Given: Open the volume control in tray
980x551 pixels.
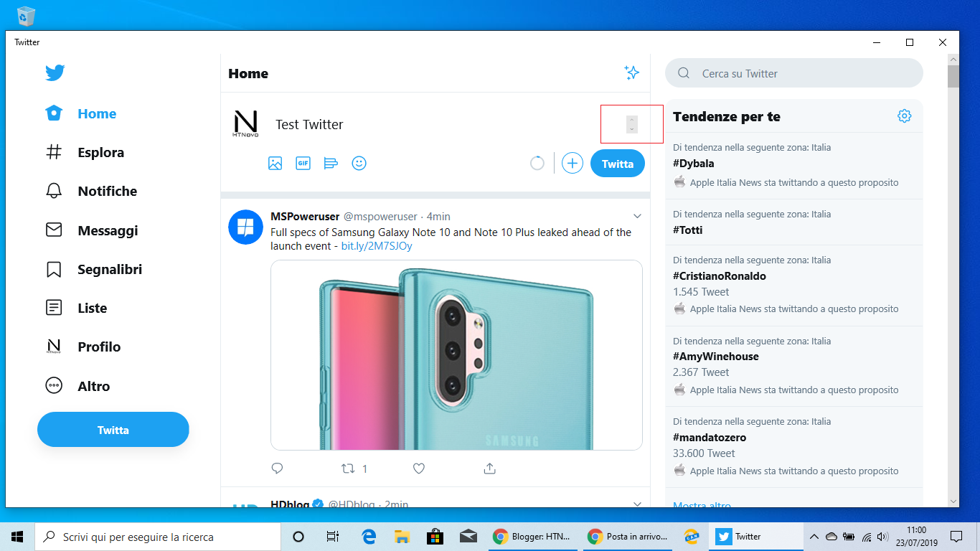Looking at the screenshot, I should tap(882, 537).
